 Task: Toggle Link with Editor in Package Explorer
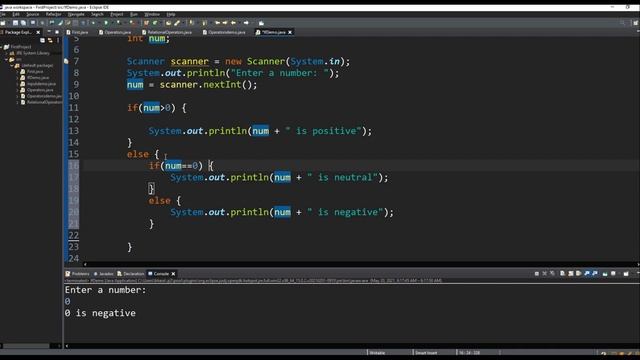pos(50,40)
